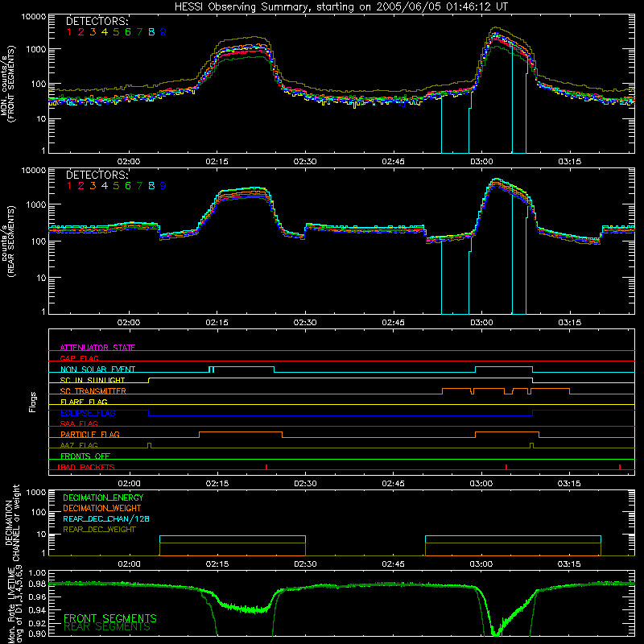Select the BAD_PACKETS flag label

pyautogui.click(x=87, y=467)
